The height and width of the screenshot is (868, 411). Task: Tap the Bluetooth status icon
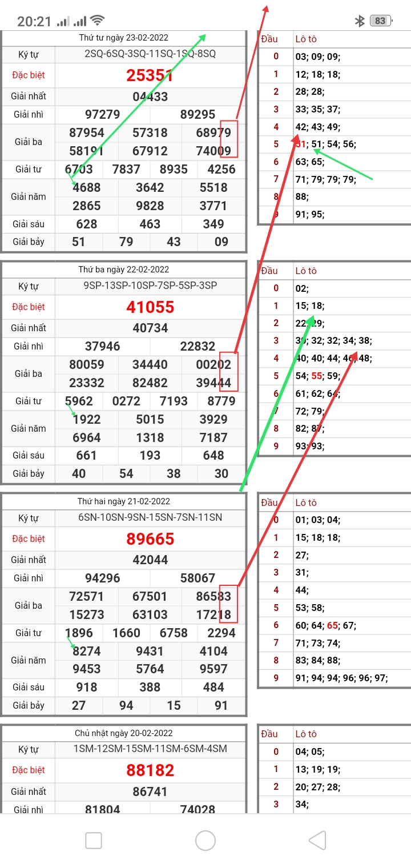(x=360, y=21)
